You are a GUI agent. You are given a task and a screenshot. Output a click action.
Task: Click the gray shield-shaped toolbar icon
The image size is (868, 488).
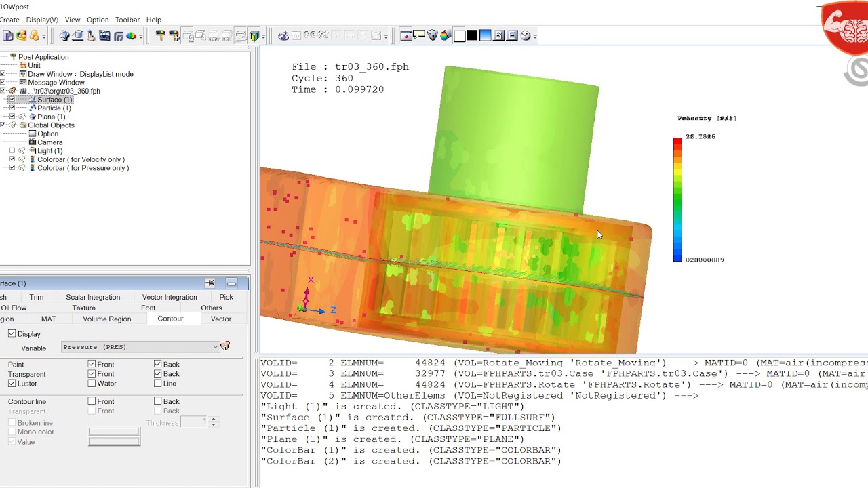click(x=433, y=36)
